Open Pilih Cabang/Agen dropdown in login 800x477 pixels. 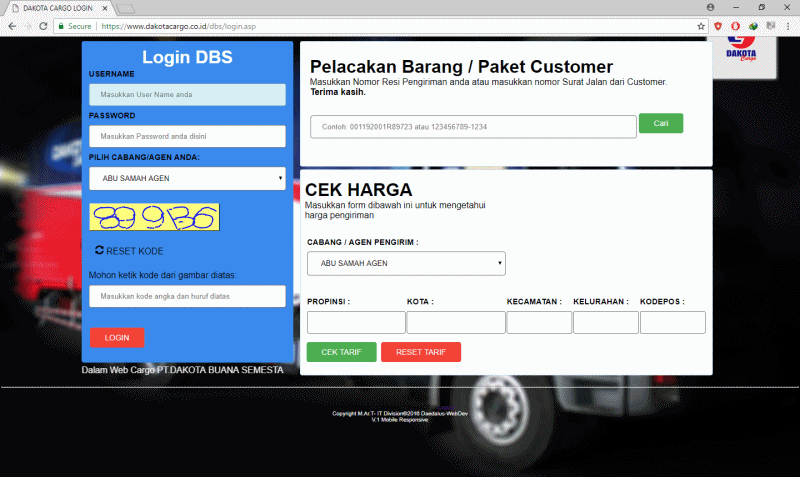click(x=187, y=179)
